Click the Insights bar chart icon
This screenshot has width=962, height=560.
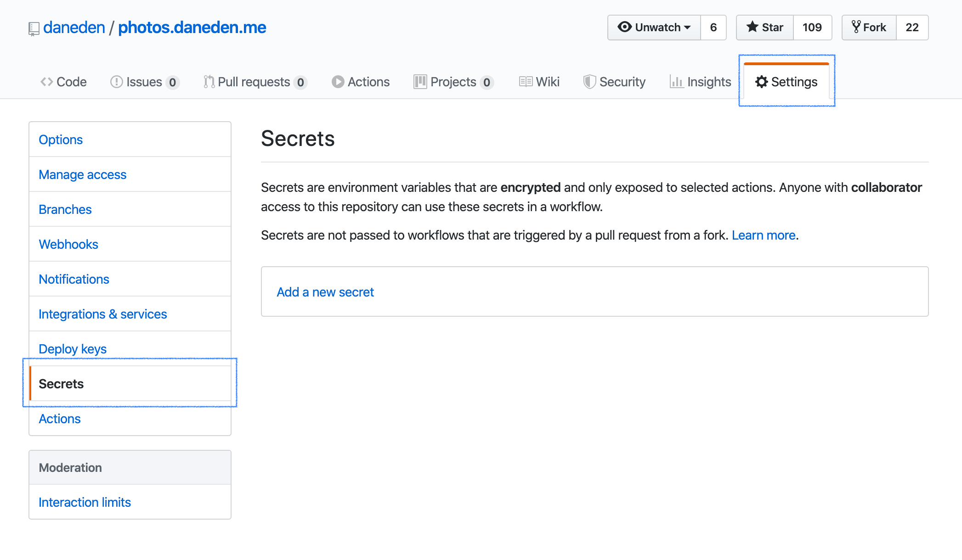pos(676,81)
